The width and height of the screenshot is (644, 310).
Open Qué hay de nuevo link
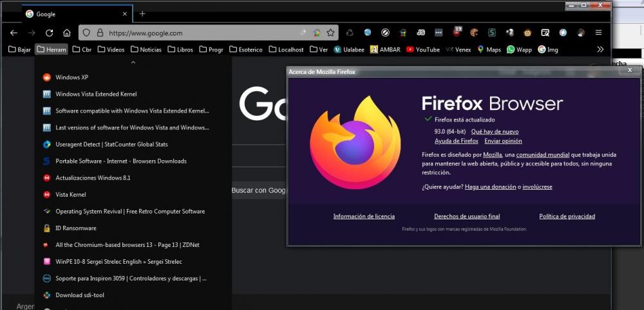[x=495, y=132]
